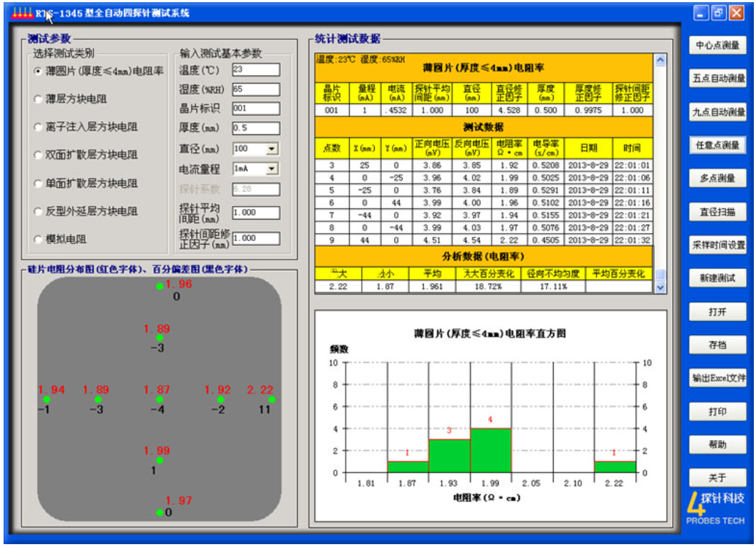
Task: Start a center point measurement (中心点测量)
Action: point(717,46)
